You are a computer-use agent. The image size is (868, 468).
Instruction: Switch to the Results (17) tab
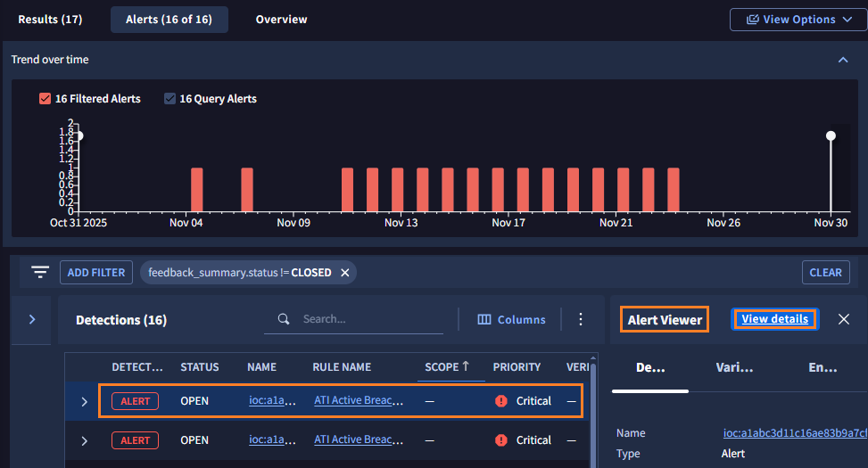coord(50,20)
